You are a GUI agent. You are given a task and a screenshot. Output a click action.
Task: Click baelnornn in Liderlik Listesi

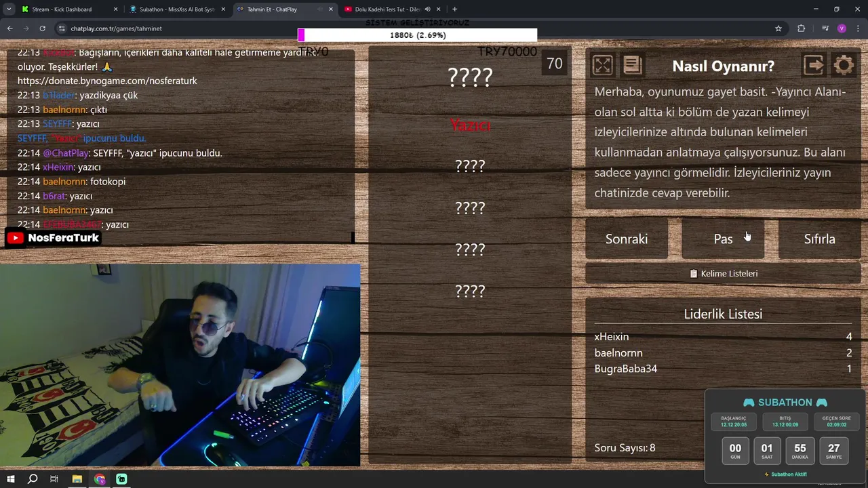[618, 353]
